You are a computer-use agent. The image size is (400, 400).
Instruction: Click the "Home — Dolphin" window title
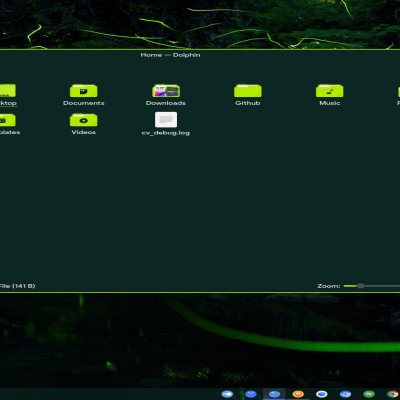point(170,55)
